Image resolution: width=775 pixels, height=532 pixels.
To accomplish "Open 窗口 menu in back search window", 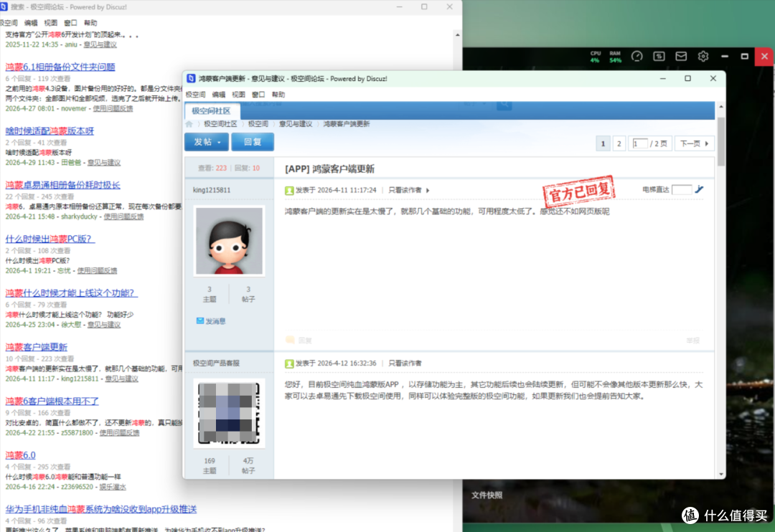I will point(70,23).
